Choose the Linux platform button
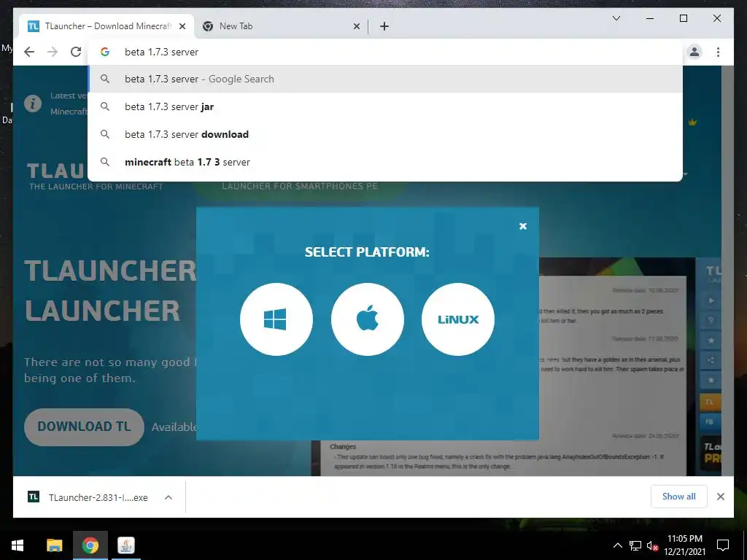 (458, 319)
